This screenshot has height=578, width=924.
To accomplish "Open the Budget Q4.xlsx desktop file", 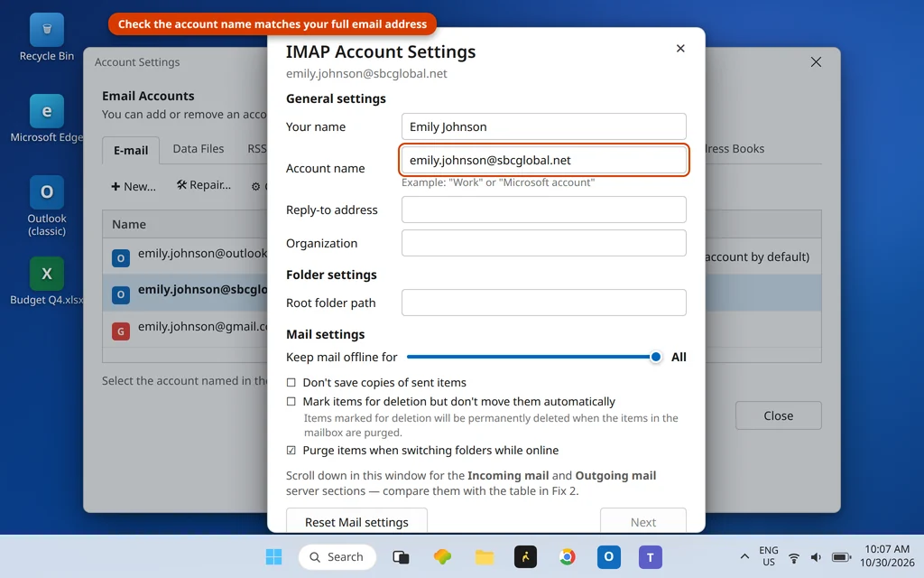I will pyautogui.click(x=47, y=281).
